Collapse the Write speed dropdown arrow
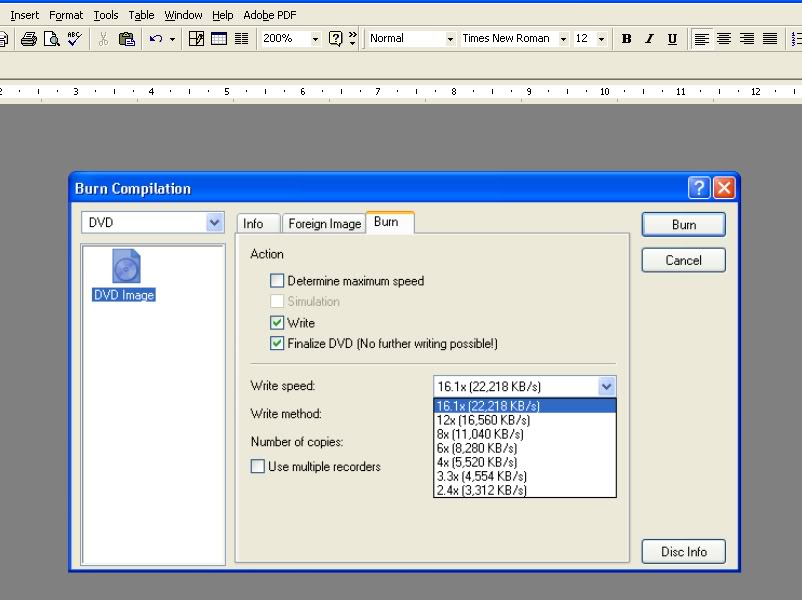 606,387
